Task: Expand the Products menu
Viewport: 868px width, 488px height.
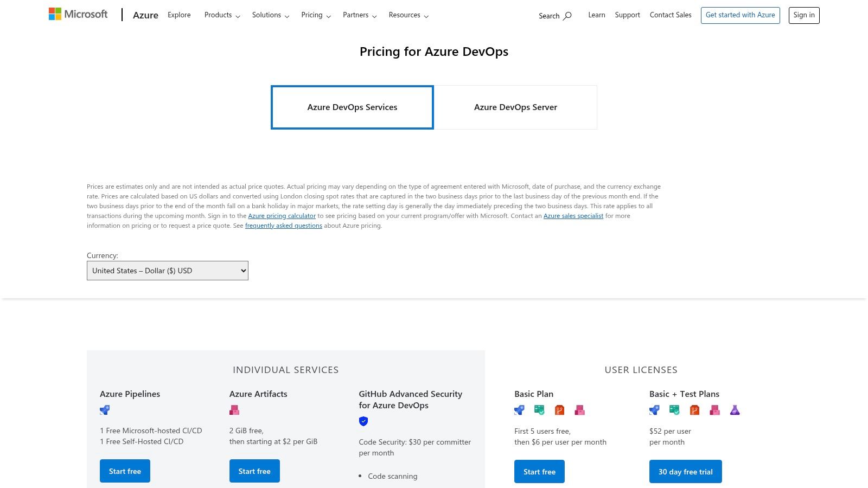Action: tap(221, 15)
